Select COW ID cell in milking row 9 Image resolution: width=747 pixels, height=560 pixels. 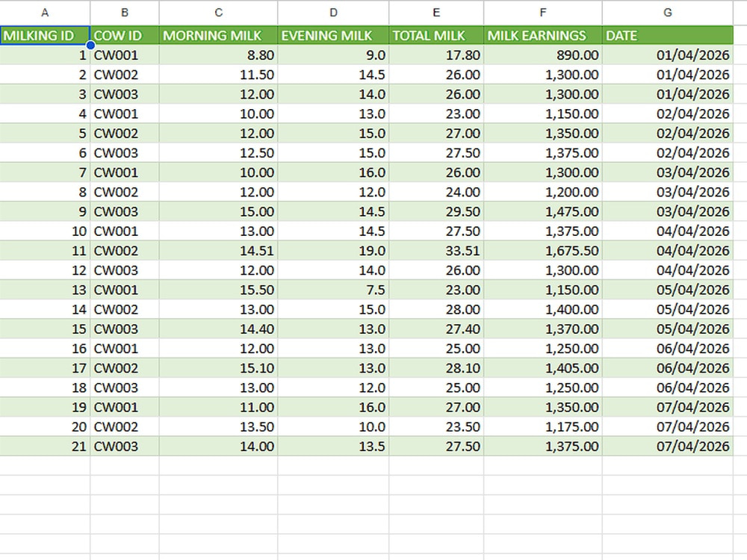pos(124,211)
